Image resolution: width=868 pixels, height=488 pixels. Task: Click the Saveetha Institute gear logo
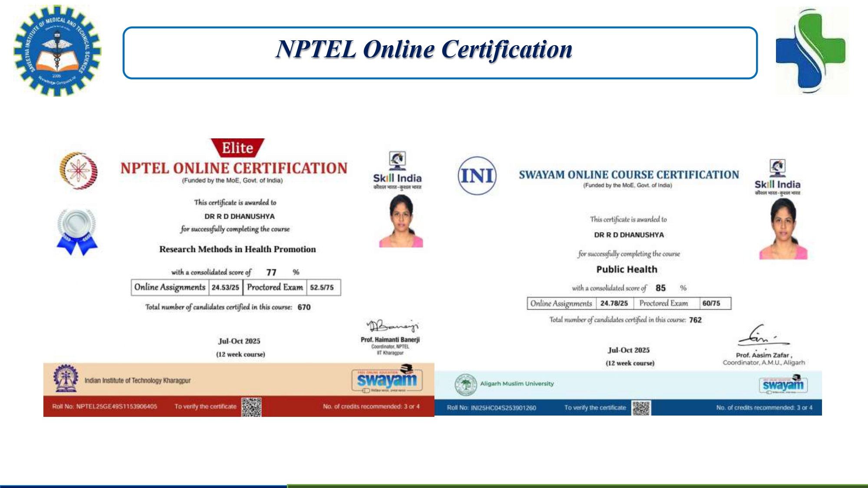(57, 50)
